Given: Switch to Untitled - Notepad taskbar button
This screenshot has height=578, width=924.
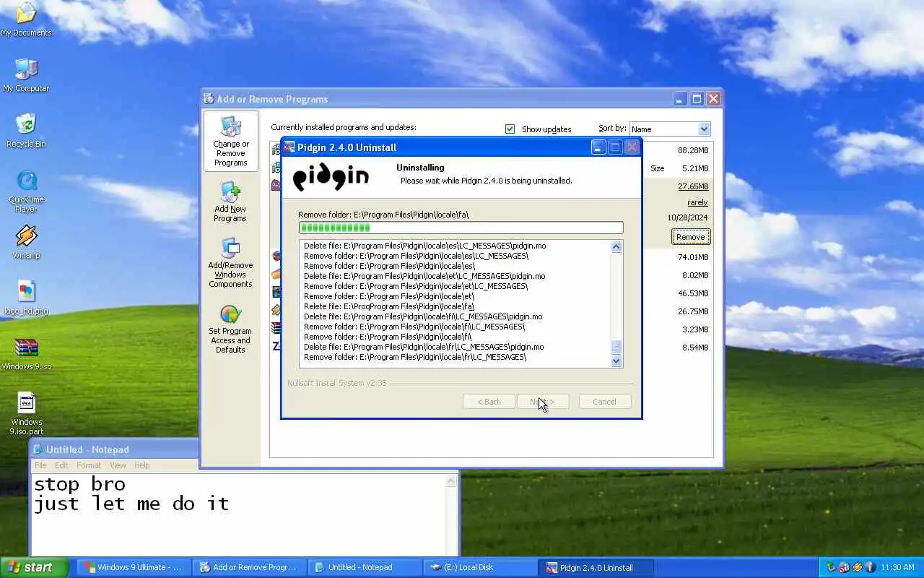Looking at the screenshot, I should 365,567.
